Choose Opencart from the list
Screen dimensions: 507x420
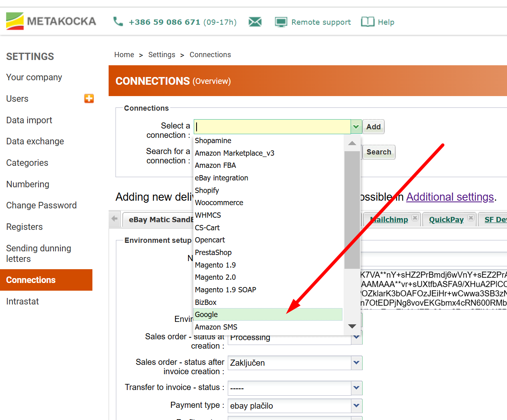268,240
